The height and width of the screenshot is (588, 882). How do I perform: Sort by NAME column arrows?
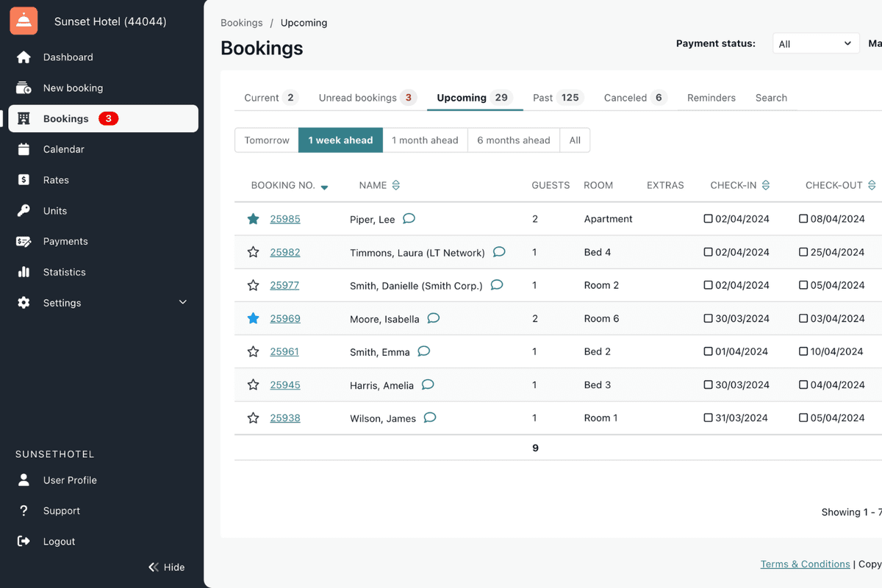click(396, 185)
